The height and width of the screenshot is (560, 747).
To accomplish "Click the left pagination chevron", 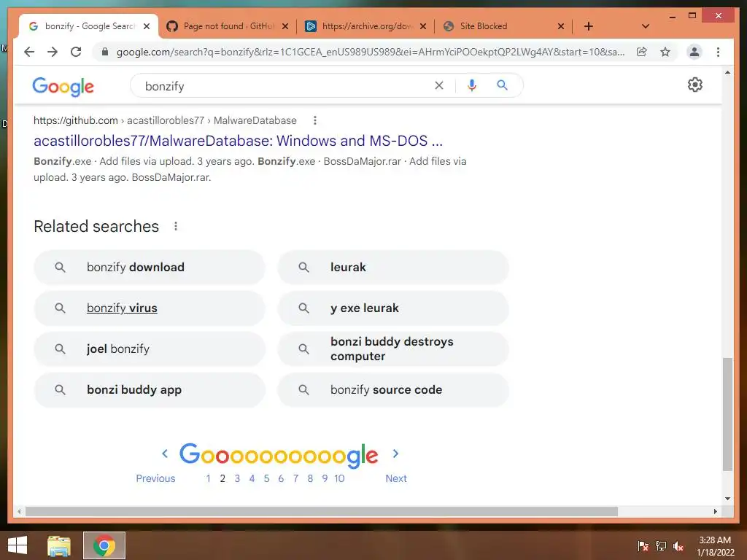I will tap(165, 454).
